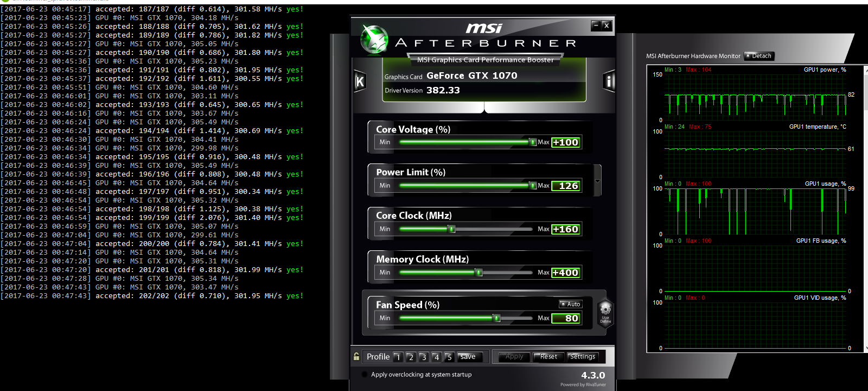Click the 'Powered by RivaTuner' text

(x=583, y=384)
